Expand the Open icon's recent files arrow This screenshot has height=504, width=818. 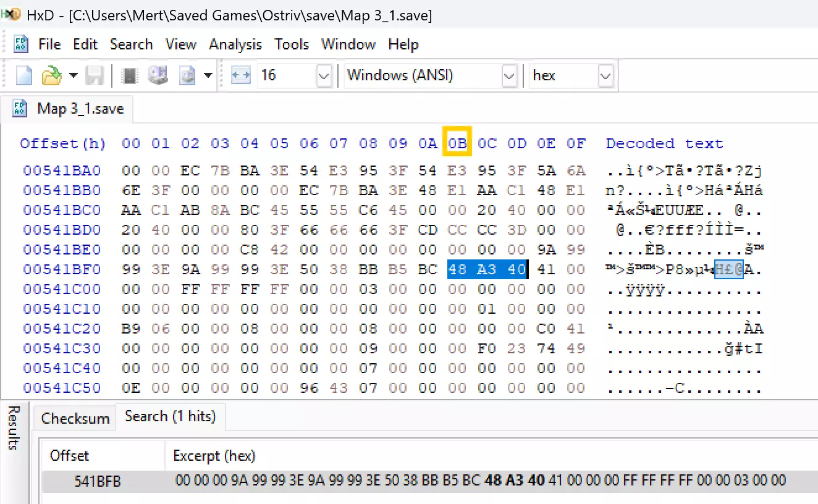[x=74, y=76]
